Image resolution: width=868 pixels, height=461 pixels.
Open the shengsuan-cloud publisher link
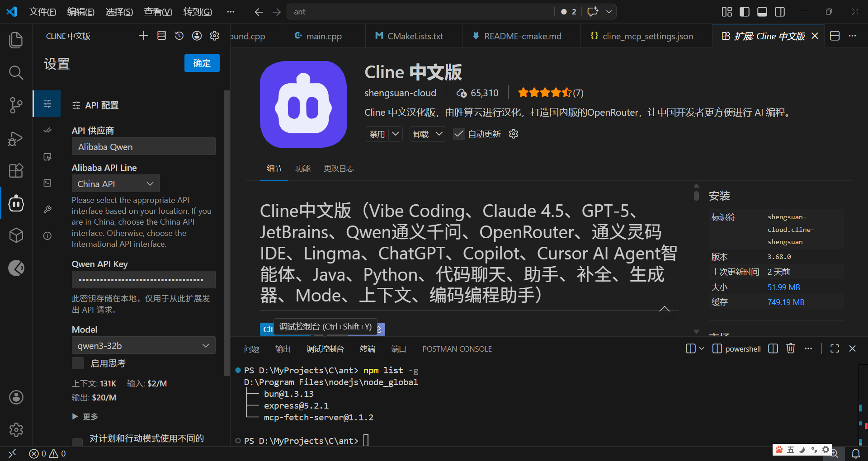(400, 93)
